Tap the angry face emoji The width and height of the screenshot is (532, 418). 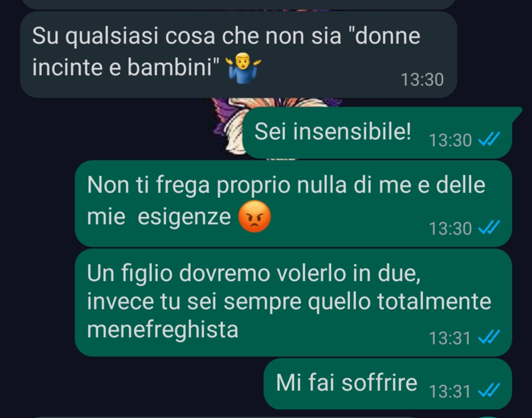254,216
